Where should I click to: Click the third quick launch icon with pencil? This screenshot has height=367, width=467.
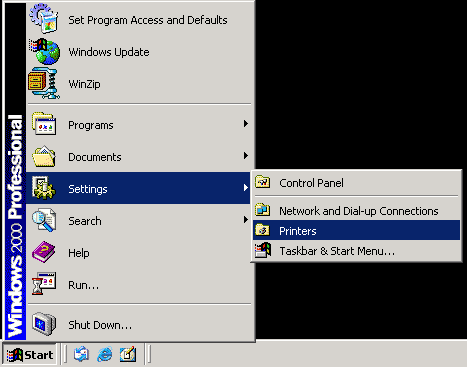(128, 354)
